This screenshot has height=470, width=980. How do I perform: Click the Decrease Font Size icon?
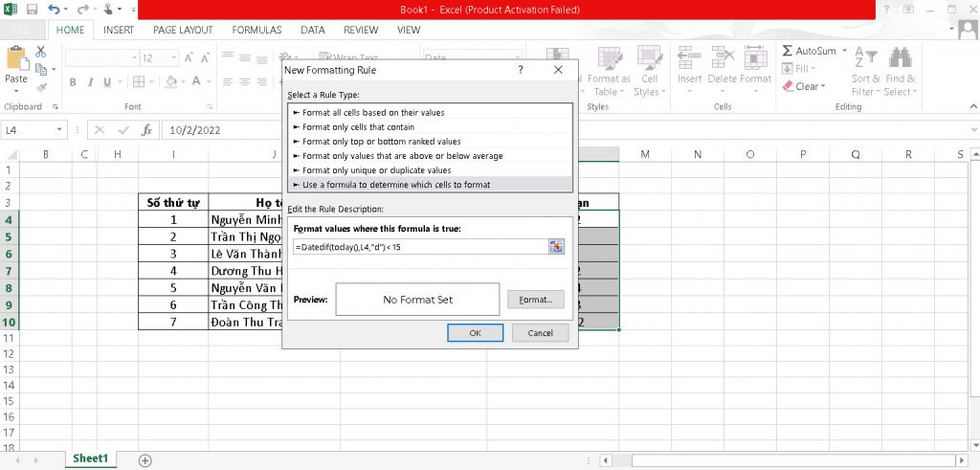click(x=205, y=58)
